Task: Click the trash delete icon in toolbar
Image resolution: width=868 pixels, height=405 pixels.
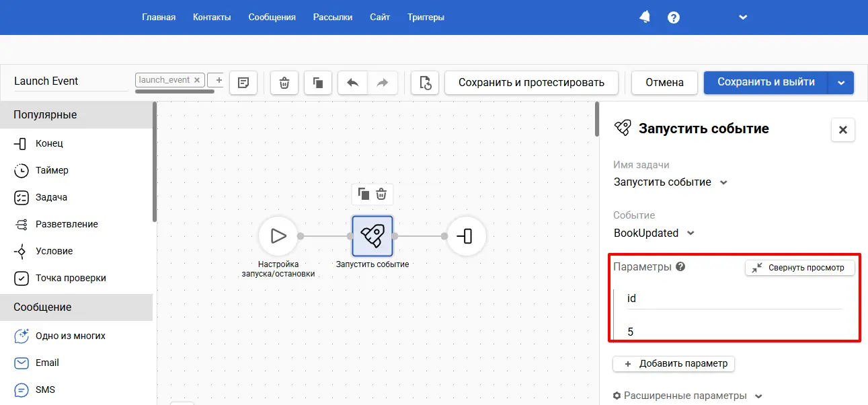Action: click(x=284, y=83)
